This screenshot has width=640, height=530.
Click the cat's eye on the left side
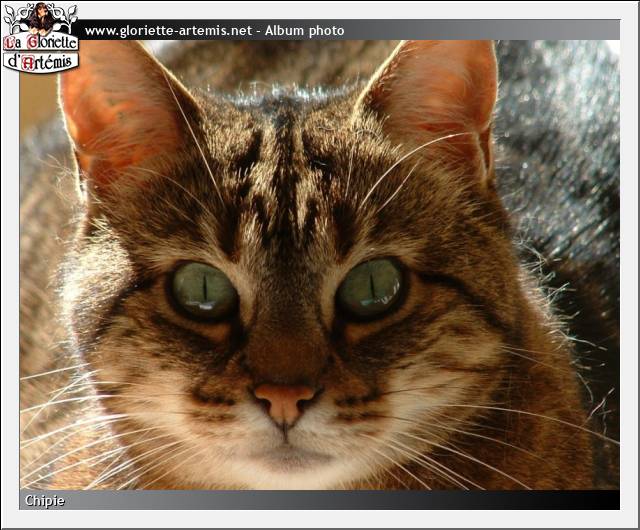coord(203,290)
